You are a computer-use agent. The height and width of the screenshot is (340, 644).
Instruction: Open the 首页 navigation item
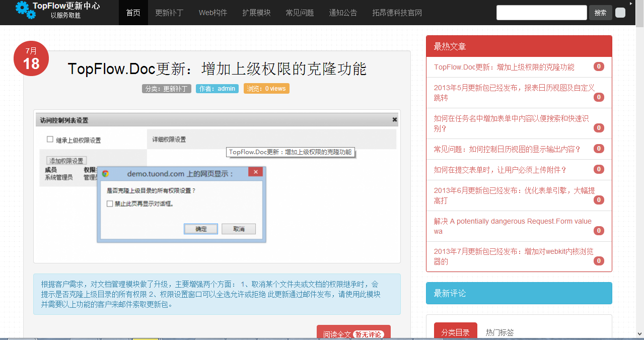tap(133, 13)
